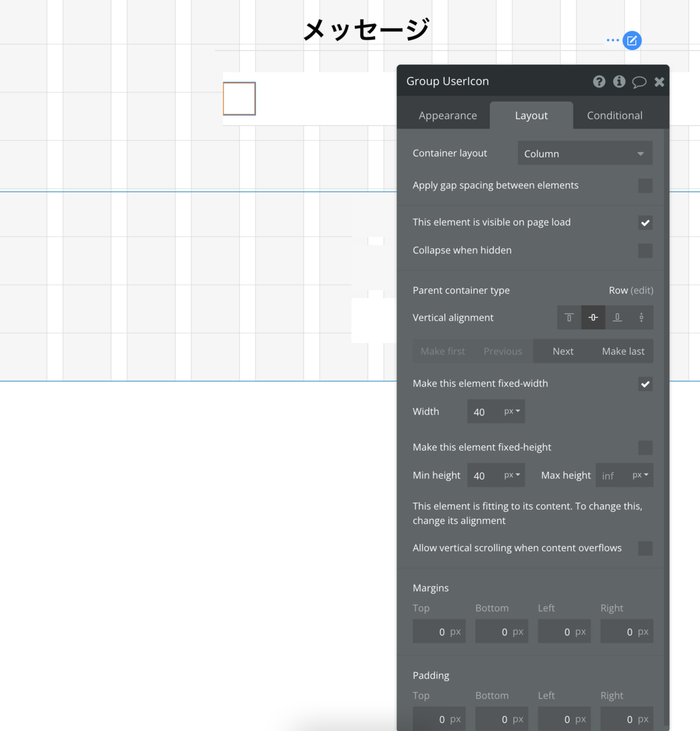Click the blue edit pencil icon
Screen dimensions: 700x731
pyautogui.click(x=632, y=41)
